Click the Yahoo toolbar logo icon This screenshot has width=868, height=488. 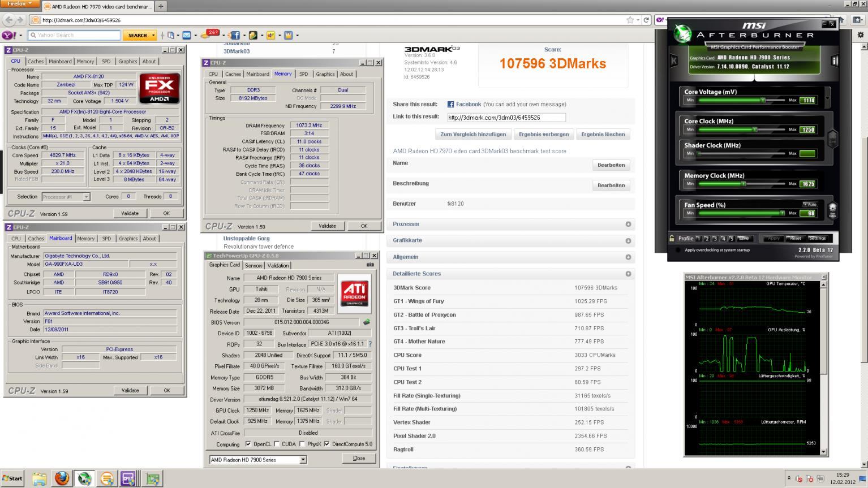click(x=8, y=35)
